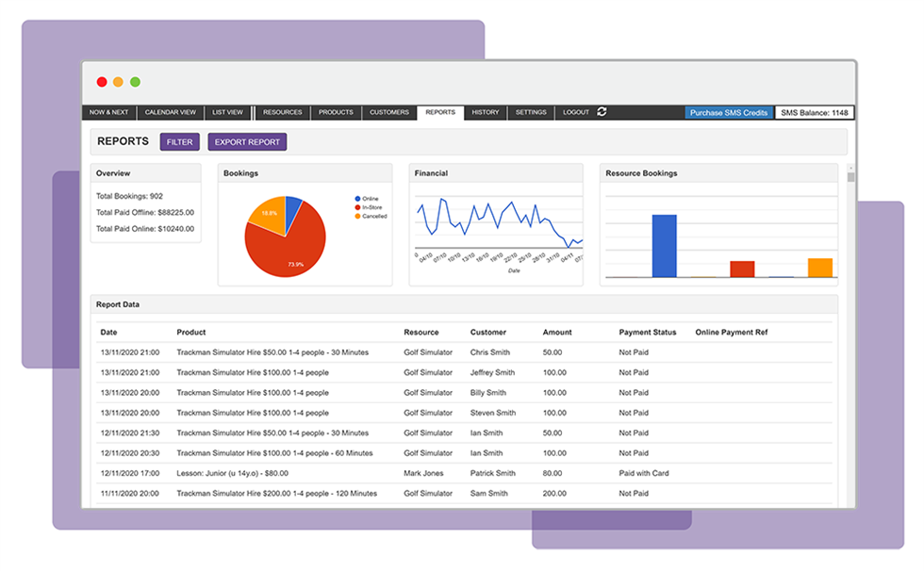Select the Reports tab
924x571 pixels.
pyautogui.click(x=440, y=112)
